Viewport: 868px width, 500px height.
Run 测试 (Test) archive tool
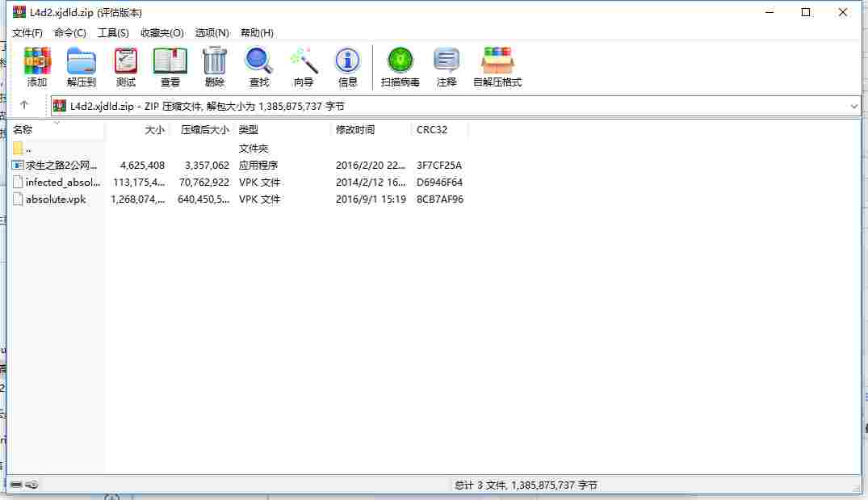[126, 61]
